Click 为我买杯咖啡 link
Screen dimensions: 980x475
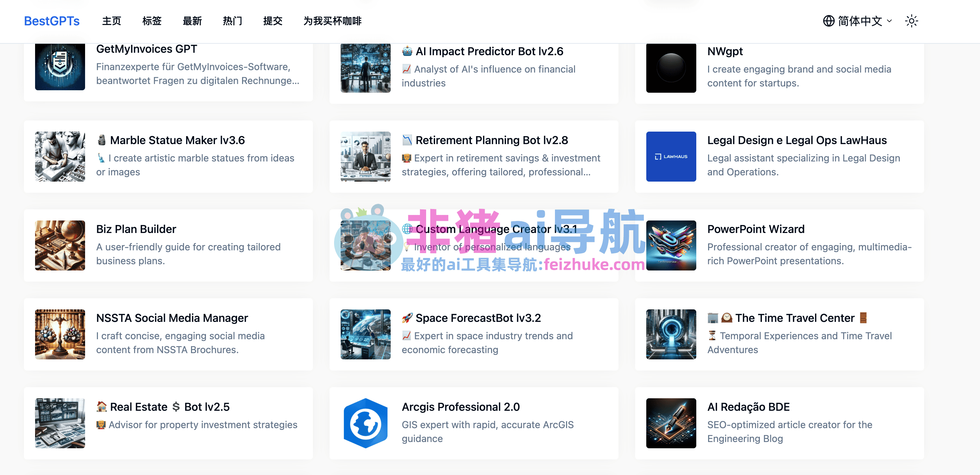(x=332, y=21)
